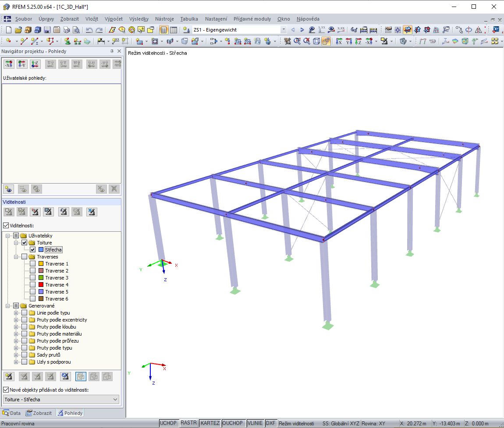Save the model with the floppy disk icon
Screen dimensions: 504x428
pos(47,30)
